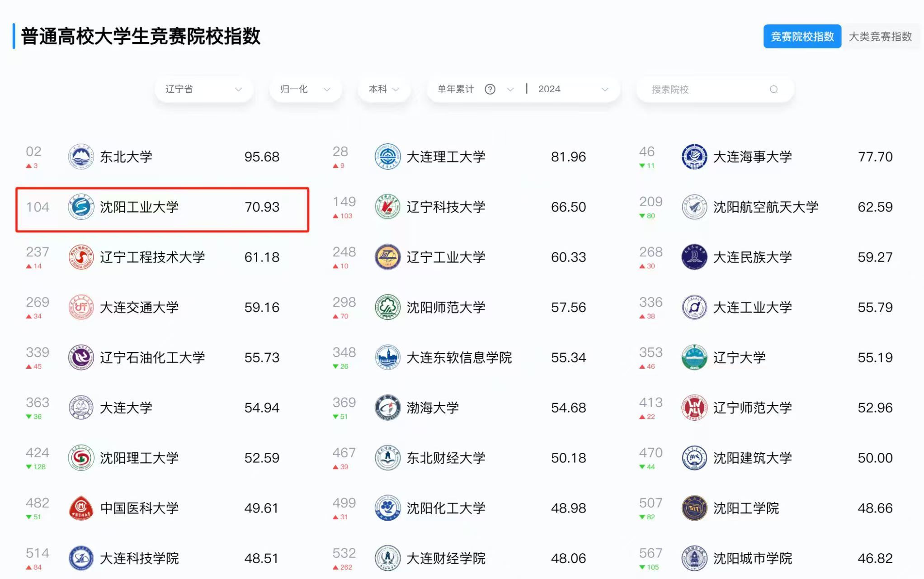The height and width of the screenshot is (579, 924).
Task: Expand the 单年累计 dropdown arrow
Action: tap(510, 90)
